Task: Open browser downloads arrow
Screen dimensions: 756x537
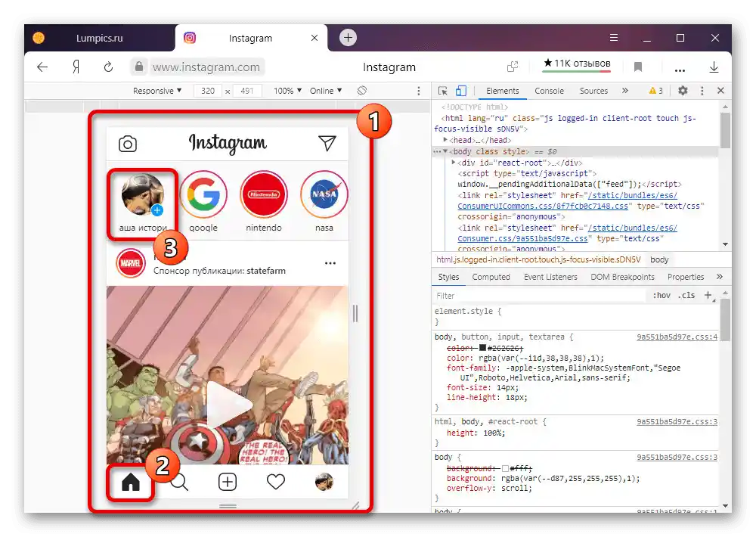Action: click(x=714, y=67)
